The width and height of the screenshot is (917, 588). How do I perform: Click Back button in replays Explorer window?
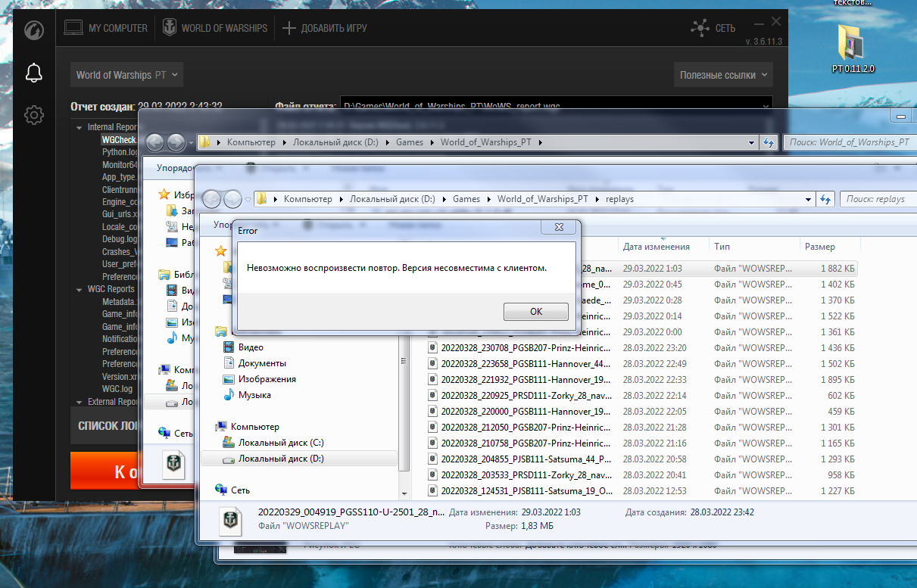point(212,199)
